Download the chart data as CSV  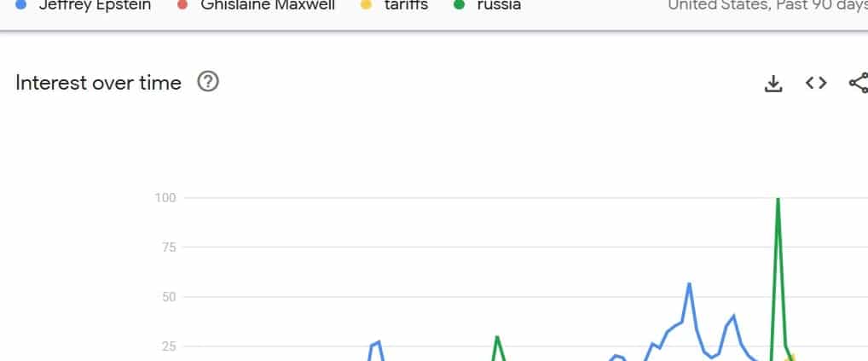point(773,83)
